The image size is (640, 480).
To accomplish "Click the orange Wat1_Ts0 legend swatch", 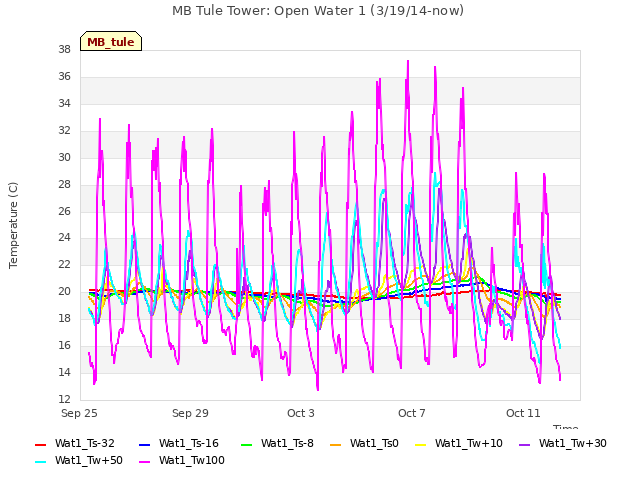I will 336,444.
